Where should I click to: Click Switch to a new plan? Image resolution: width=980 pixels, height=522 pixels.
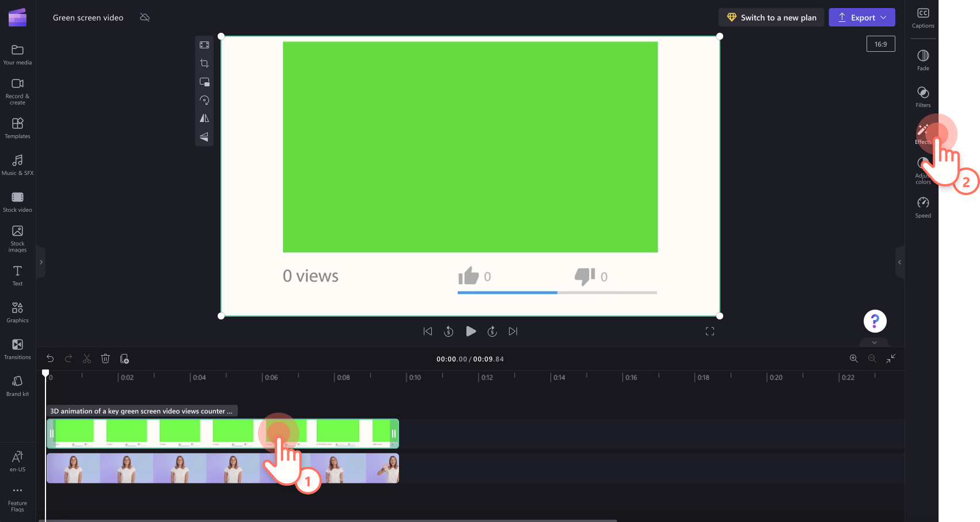click(x=771, y=17)
